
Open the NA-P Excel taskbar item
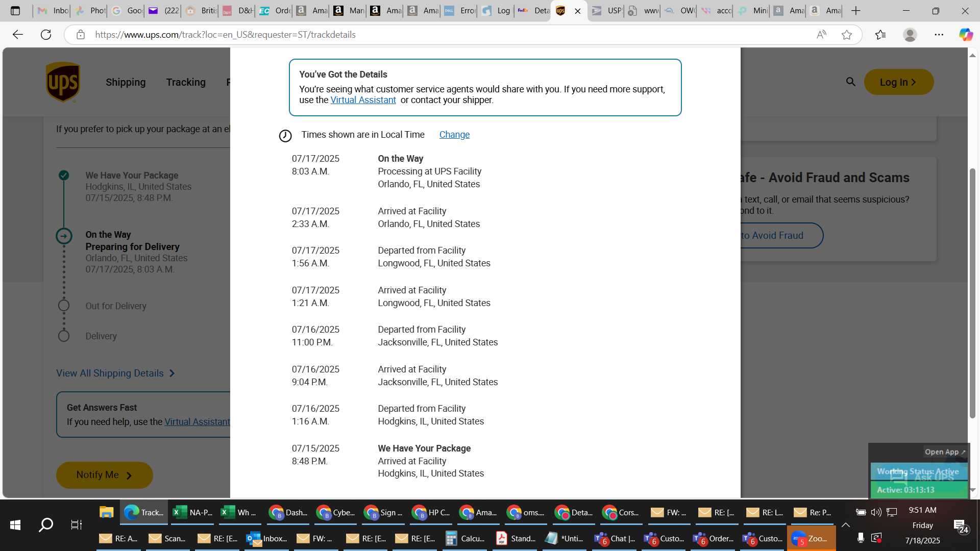[193, 512]
